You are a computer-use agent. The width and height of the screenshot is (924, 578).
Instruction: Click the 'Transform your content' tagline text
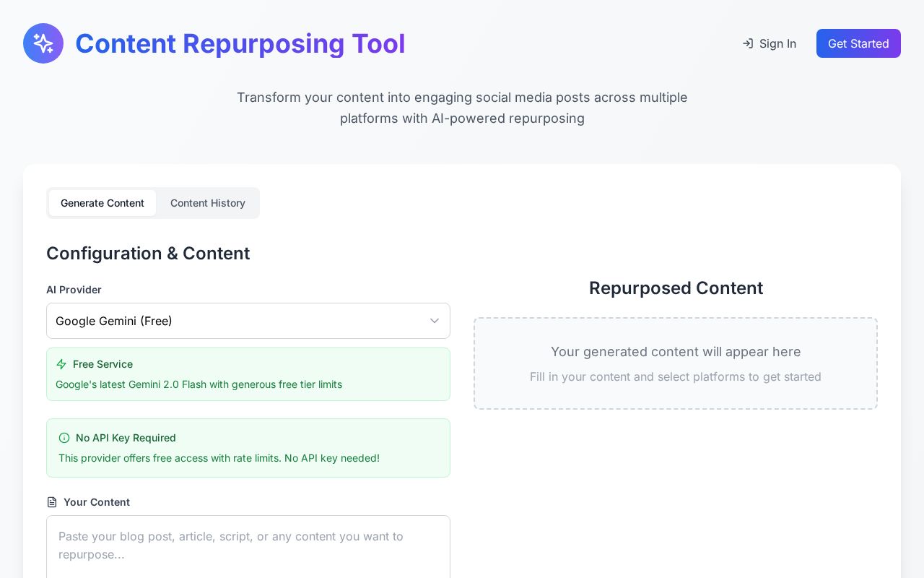coord(462,108)
